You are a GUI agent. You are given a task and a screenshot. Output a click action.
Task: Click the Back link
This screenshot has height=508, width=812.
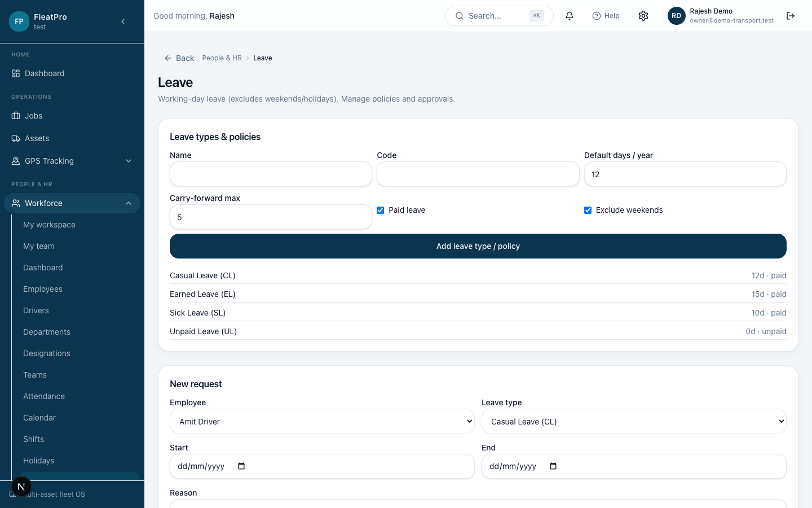tap(179, 58)
